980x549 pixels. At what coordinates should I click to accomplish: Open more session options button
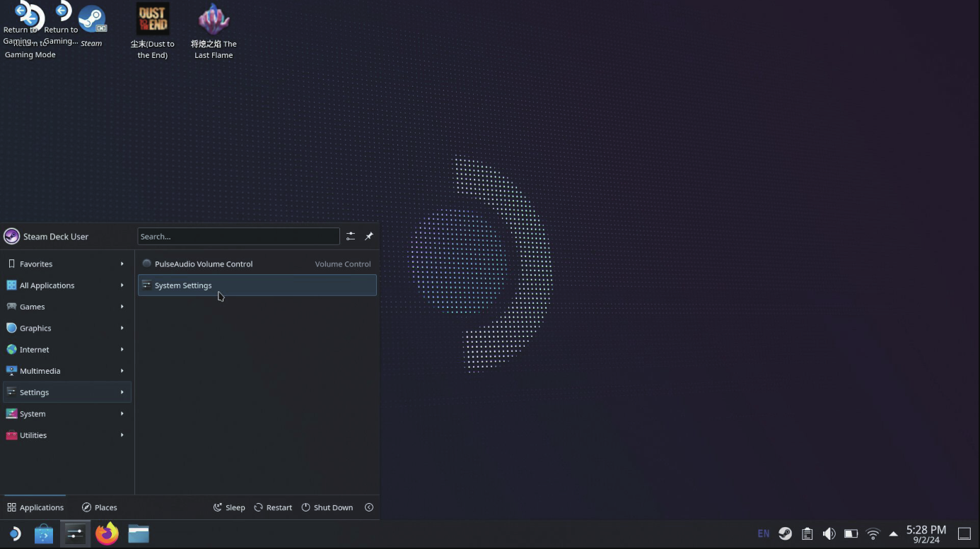click(368, 507)
